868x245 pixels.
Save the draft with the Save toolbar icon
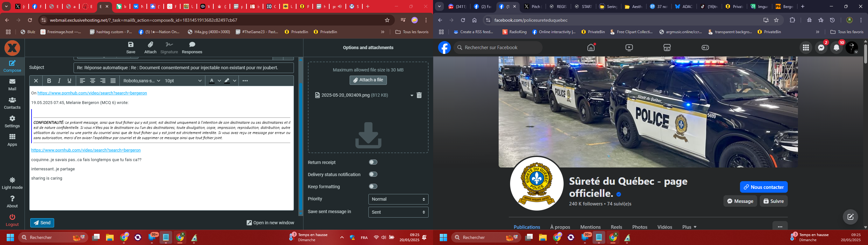(131, 48)
